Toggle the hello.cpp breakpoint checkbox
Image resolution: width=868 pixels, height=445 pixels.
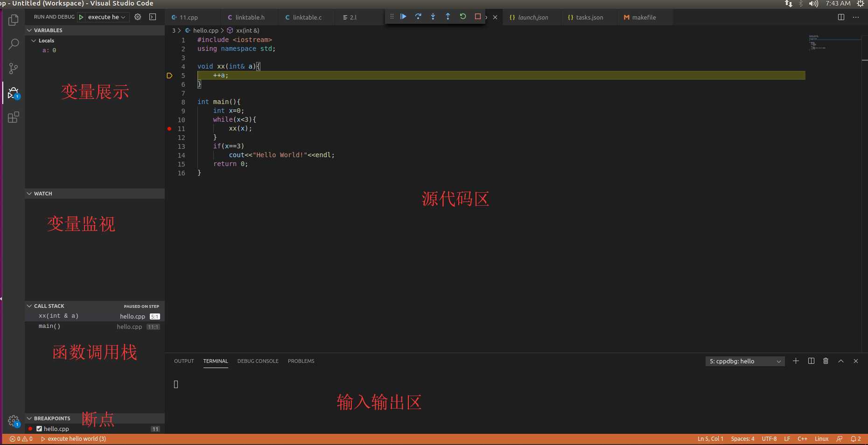click(x=39, y=429)
